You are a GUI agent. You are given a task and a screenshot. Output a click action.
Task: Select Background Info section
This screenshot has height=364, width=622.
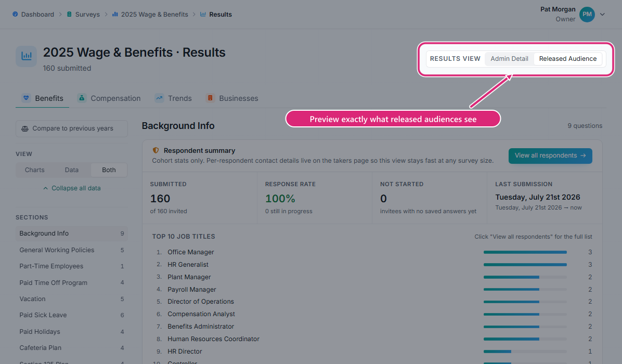point(72,233)
